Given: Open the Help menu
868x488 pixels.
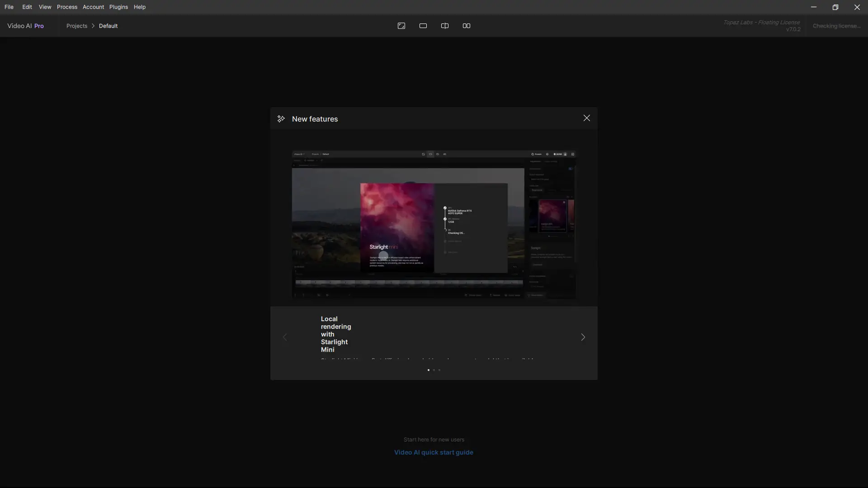Looking at the screenshot, I should click(x=140, y=7).
